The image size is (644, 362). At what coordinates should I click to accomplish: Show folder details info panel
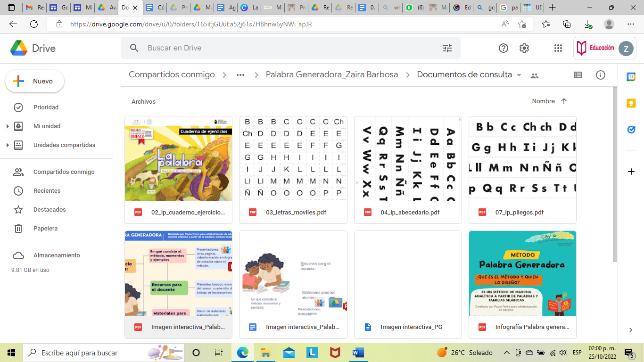[601, 75]
